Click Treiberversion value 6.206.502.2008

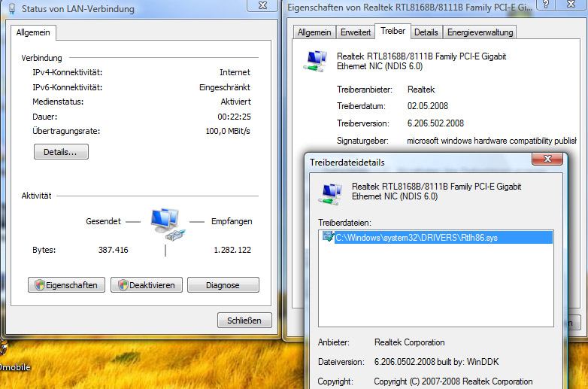(x=435, y=123)
